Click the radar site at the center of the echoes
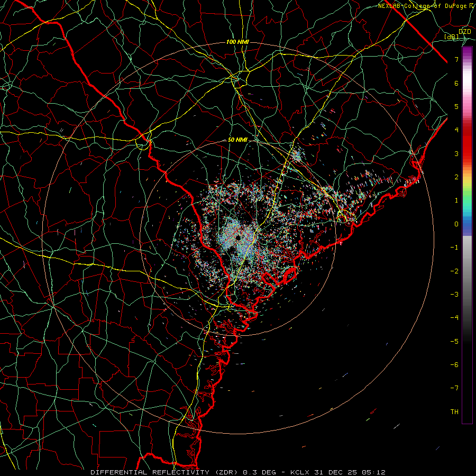This screenshot has height=476, width=476. [x=239, y=237]
